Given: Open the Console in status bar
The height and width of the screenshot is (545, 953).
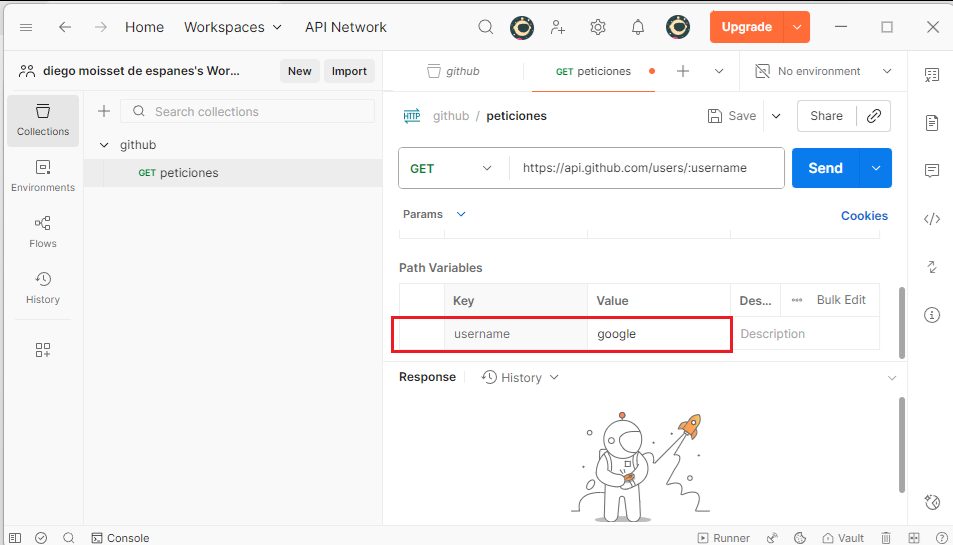Looking at the screenshot, I should point(120,538).
